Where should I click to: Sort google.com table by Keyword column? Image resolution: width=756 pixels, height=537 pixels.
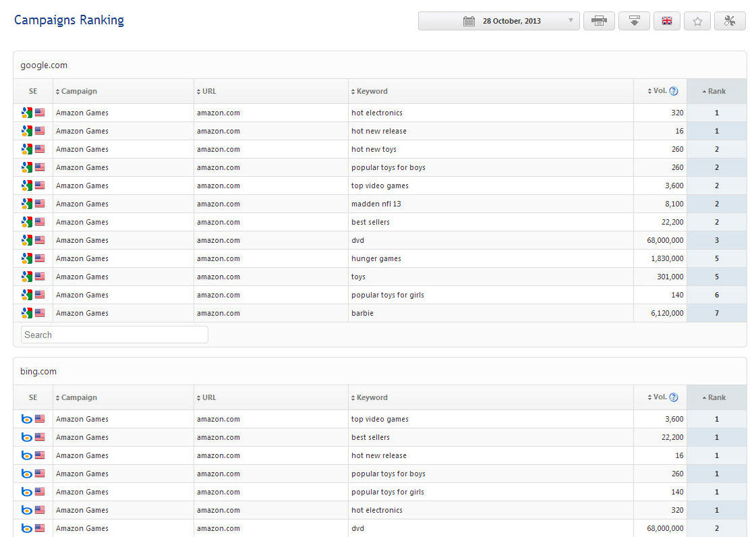point(372,92)
